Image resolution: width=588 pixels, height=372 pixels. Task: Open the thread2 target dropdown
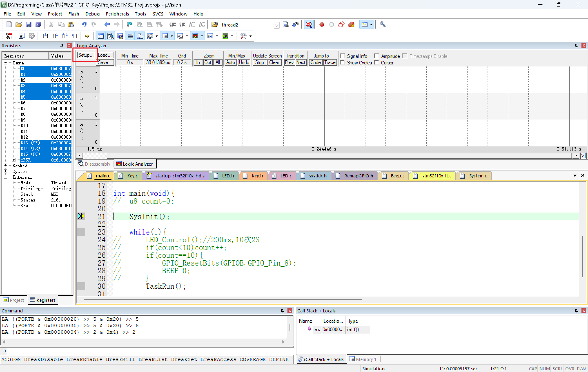click(x=276, y=25)
